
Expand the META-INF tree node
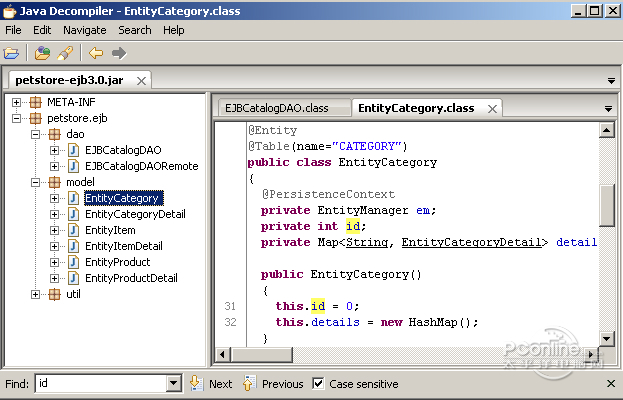[x=16, y=102]
